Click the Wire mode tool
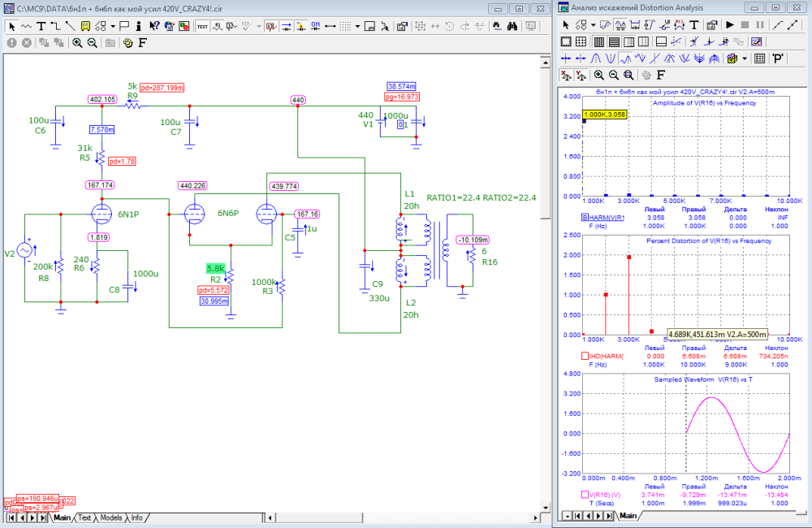This screenshot has width=812, height=528. coord(56,25)
